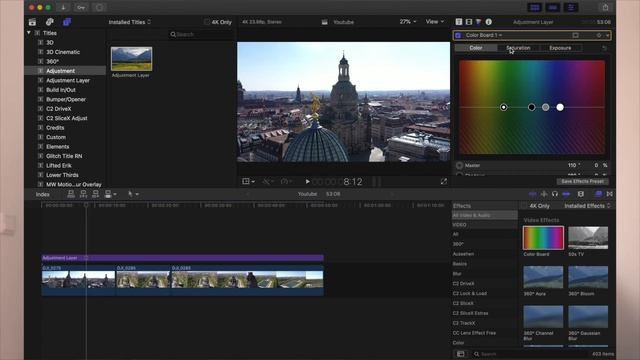Open the Installed Effects dropdown
This screenshot has width=640, height=360.
click(x=587, y=206)
